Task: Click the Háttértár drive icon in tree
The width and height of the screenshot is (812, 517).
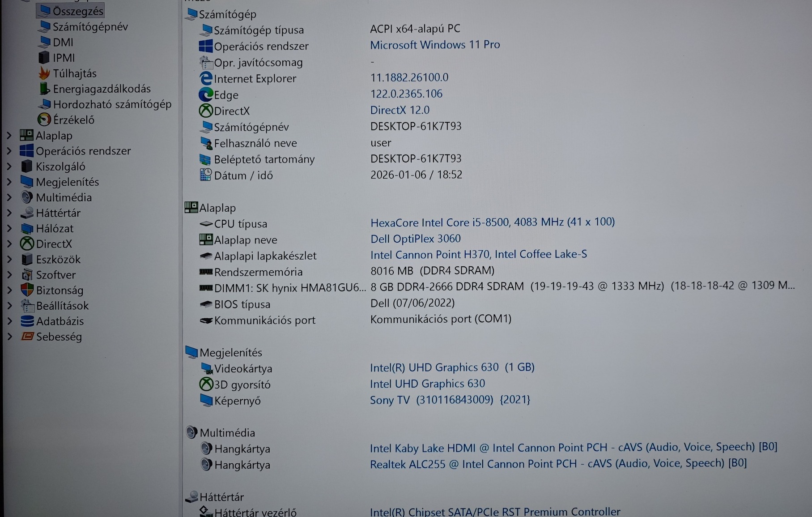Action: point(27,213)
